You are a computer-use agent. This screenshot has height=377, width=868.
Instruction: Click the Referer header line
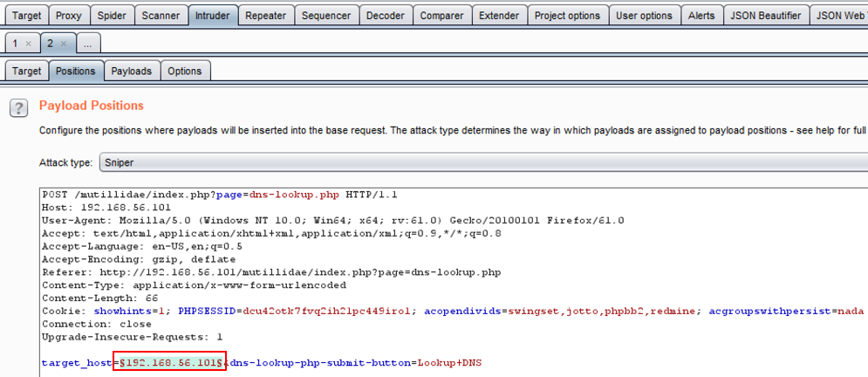point(271,272)
